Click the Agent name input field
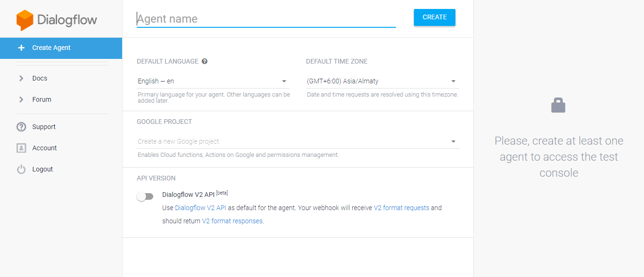This screenshot has width=644, height=277. pyautogui.click(x=266, y=19)
